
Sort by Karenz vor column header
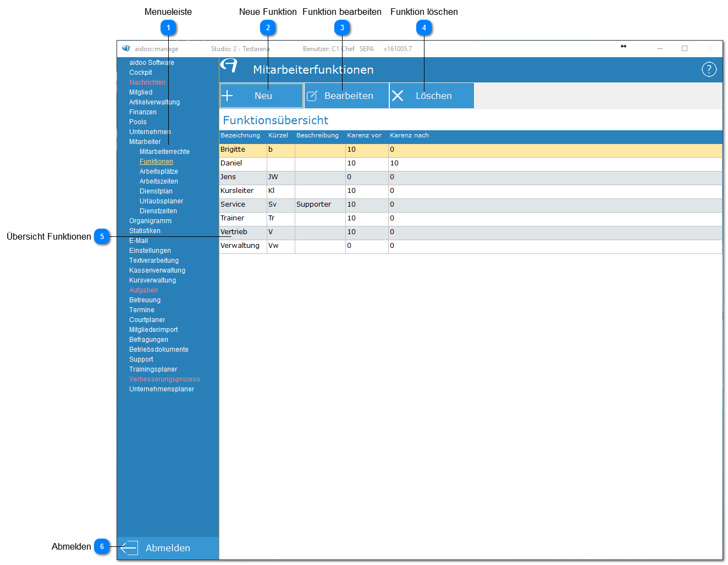pos(364,135)
